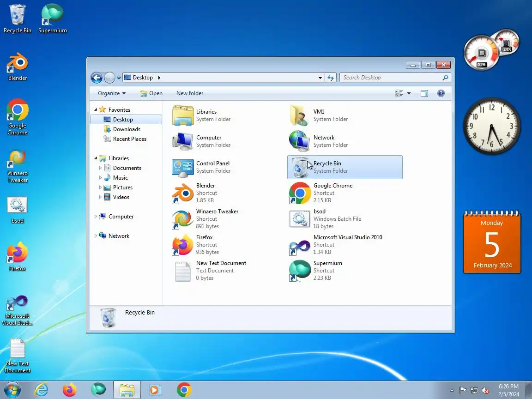Click the Forward navigation arrow
Screen dimensions: 532x399
tap(109, 78)
